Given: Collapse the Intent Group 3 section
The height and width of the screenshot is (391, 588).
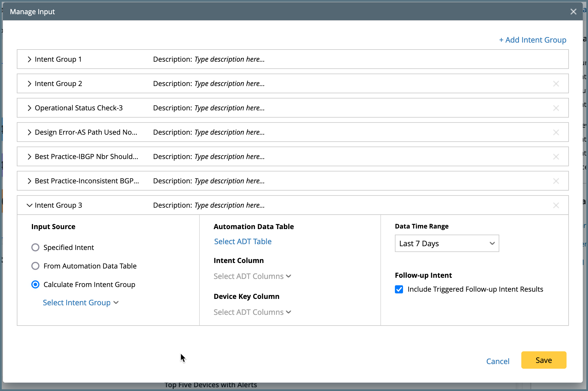Looking at the screenshot, I should (x=29, y=205).
